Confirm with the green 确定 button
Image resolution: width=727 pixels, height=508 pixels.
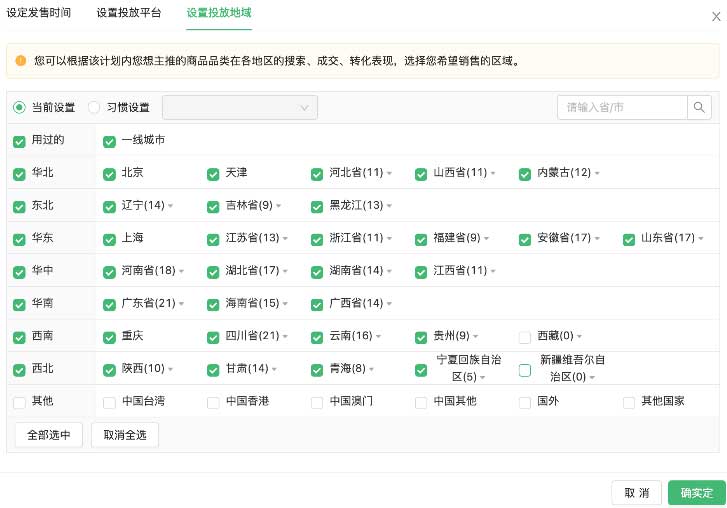point(697,493)
